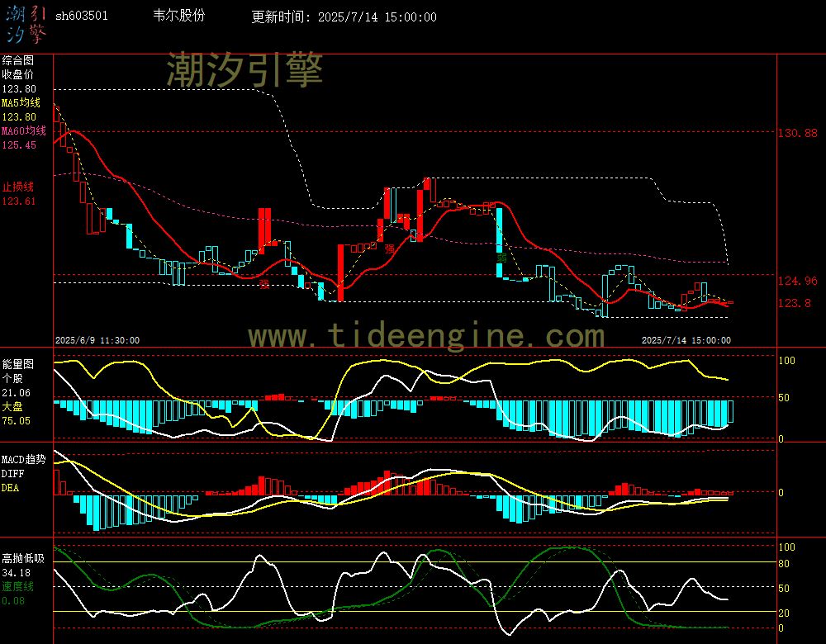
Task: Click the 高抛低吸 value 34.18
Action: click(x=17, y=573)
